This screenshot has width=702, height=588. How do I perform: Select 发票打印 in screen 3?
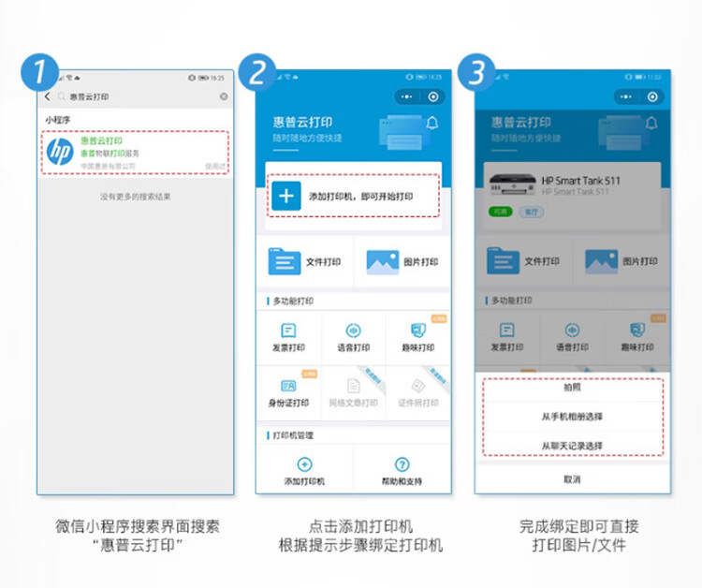coord(507,337)
